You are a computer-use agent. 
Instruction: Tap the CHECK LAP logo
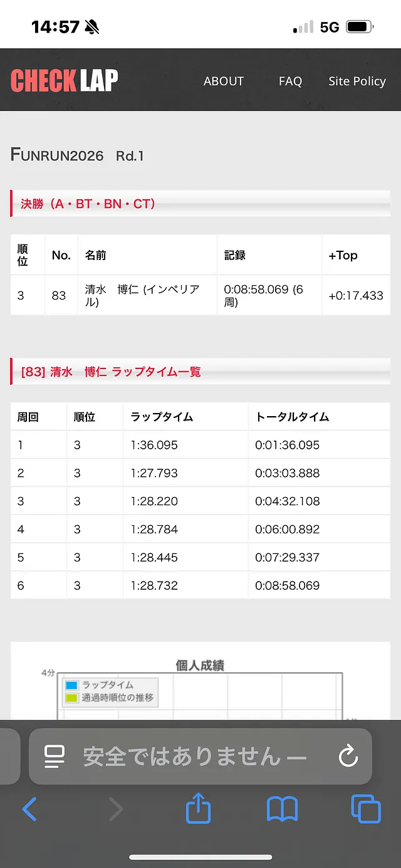point(65,81)
